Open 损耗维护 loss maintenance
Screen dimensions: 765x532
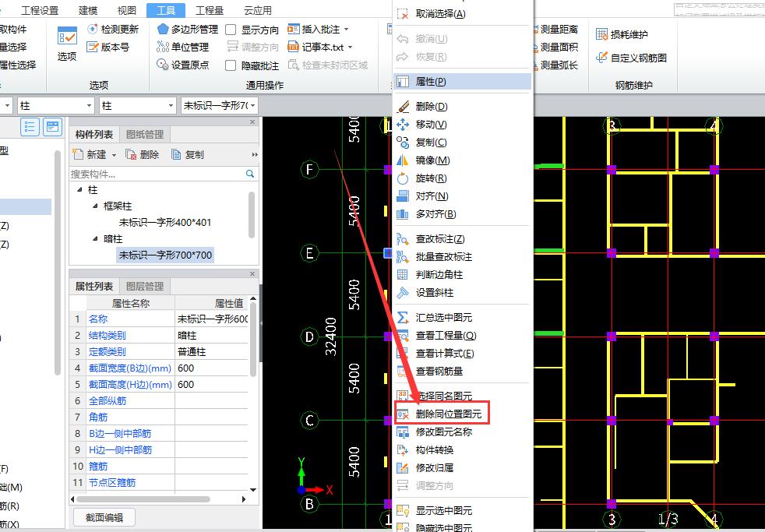tap(622, 34)
